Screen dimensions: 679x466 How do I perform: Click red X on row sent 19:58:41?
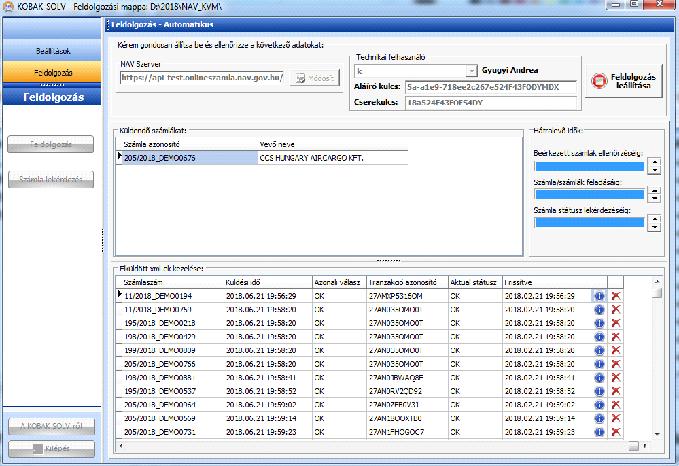point(615,378)
